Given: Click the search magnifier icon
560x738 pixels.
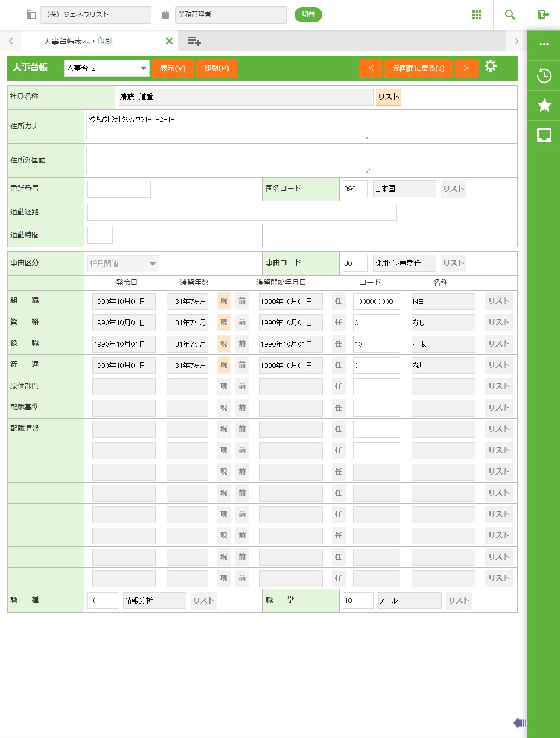Looking at the screenshot, I should point(510,15).
